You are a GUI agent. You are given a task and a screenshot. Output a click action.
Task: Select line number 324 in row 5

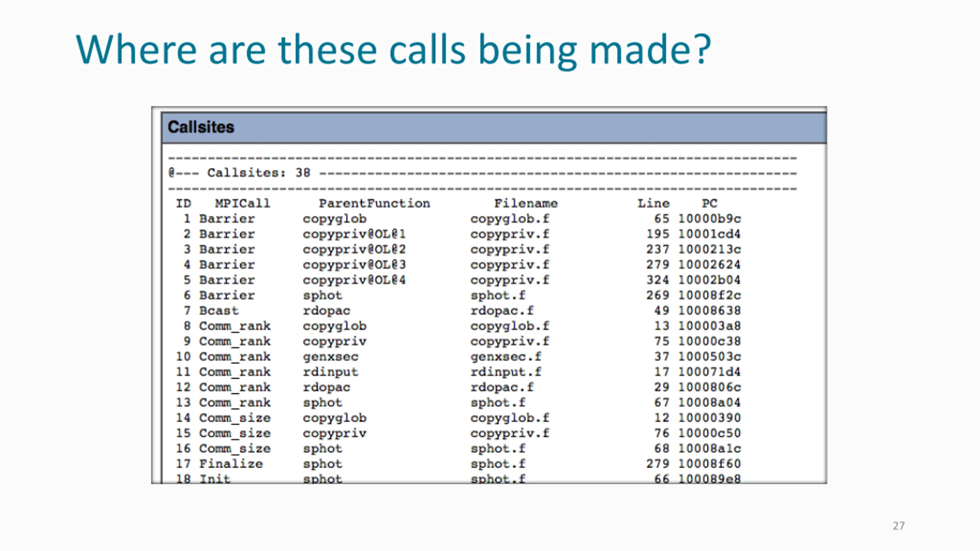tap(658, 280)
